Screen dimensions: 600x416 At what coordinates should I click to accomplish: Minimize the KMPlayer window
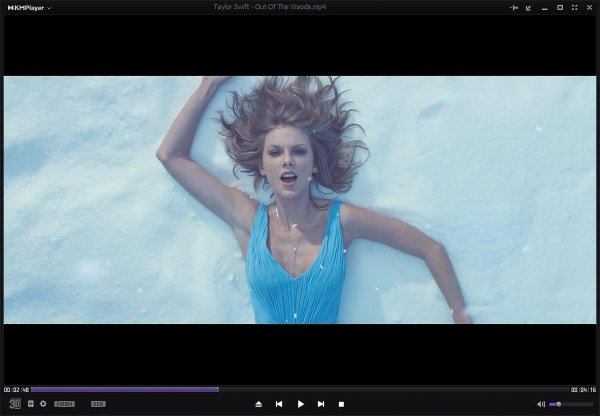click(545, 8)
